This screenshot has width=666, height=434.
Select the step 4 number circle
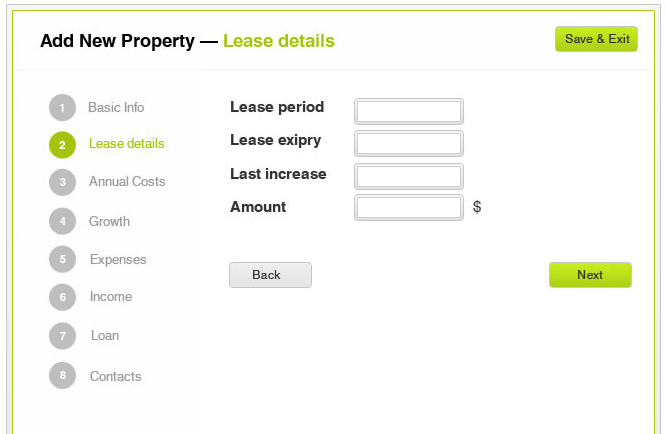click(x=62, y=221)
